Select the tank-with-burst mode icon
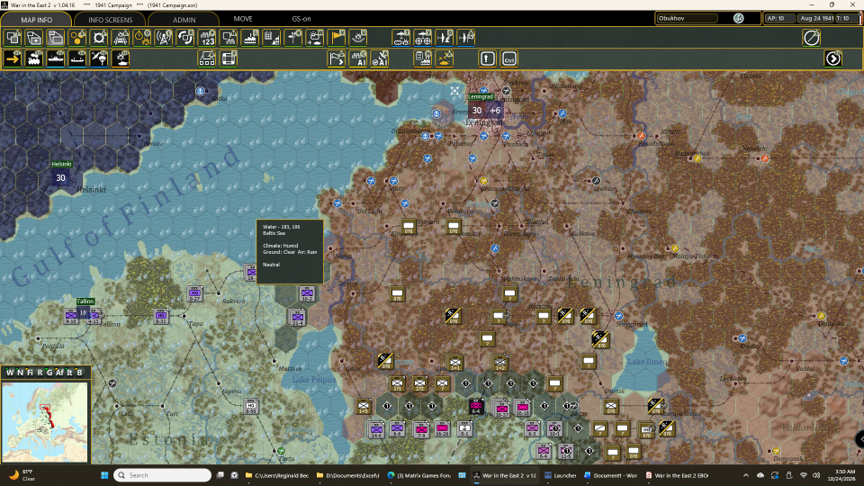This screenshot has height=486, width=864. click(121, 58)
